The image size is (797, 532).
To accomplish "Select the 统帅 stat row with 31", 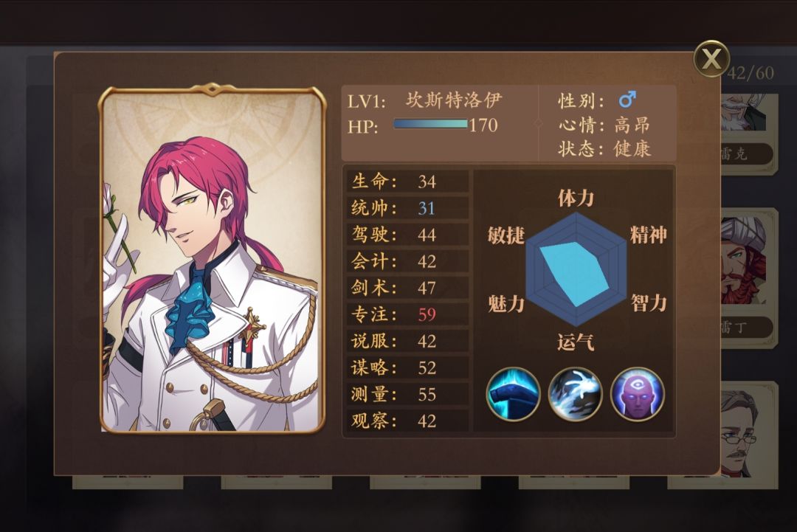I will tap(407, 208).
